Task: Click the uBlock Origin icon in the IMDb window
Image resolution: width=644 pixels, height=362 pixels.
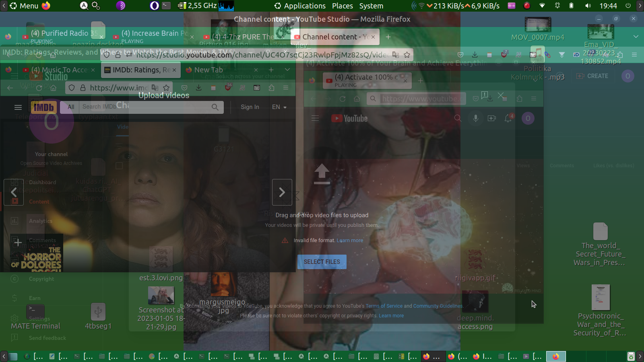Action: click(x=228, y=88)
